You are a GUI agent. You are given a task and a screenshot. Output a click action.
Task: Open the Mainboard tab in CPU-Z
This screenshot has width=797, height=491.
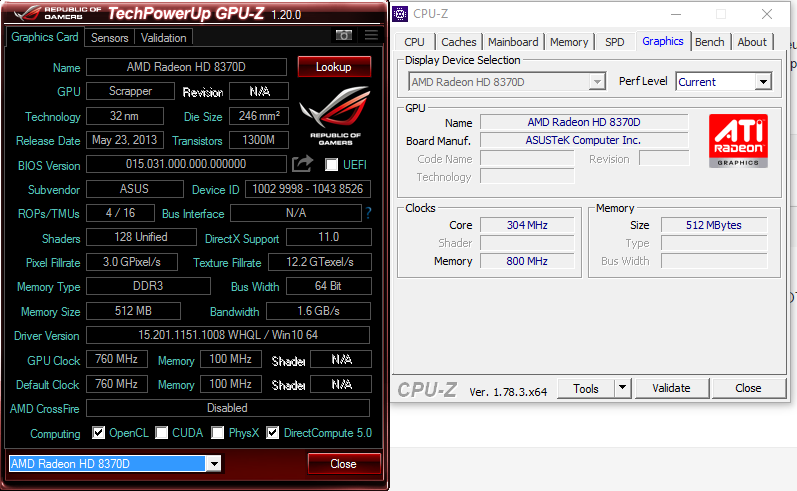click(x=513, y=42)
